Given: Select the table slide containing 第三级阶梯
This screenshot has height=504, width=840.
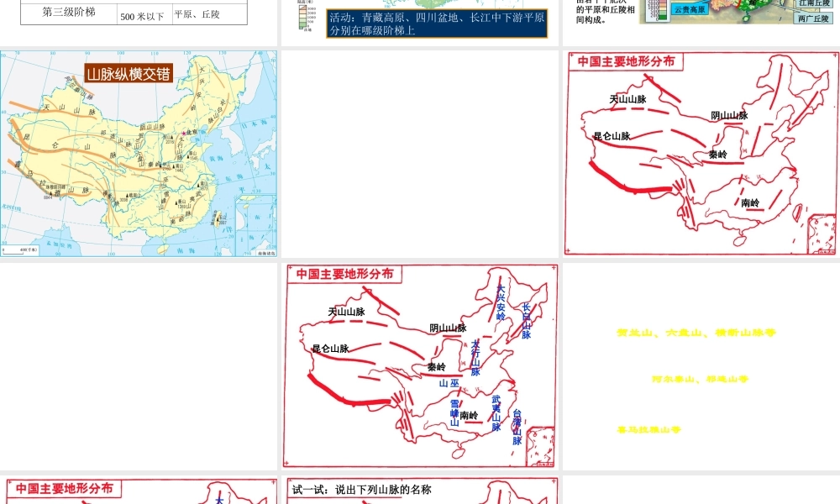Looking at the screenshot, I should [x=139, y=22].
